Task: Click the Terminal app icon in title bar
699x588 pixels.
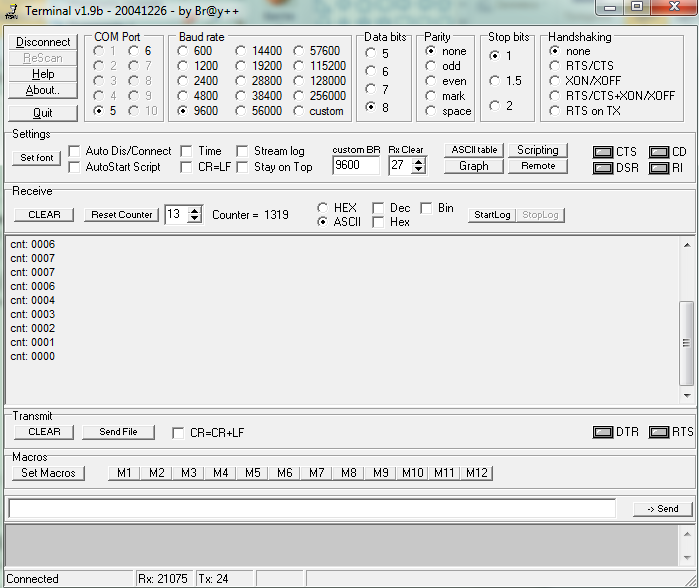Action: point(12,11)
